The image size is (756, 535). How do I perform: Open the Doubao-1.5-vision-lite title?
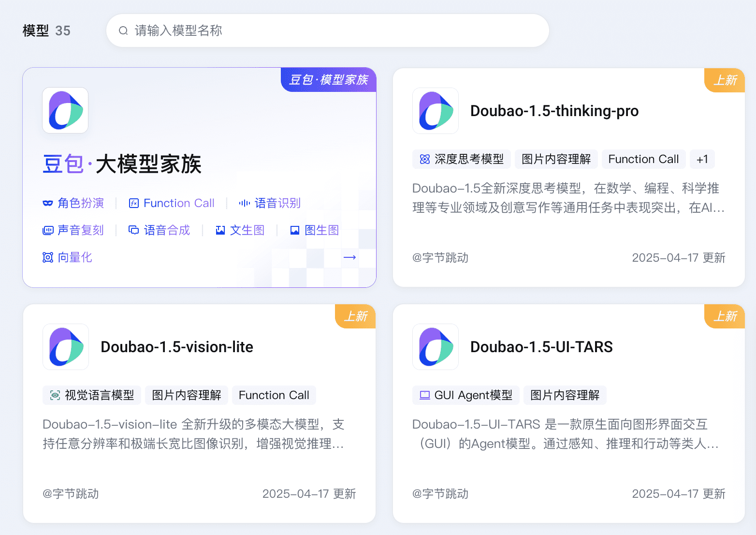tap(177, 347)
